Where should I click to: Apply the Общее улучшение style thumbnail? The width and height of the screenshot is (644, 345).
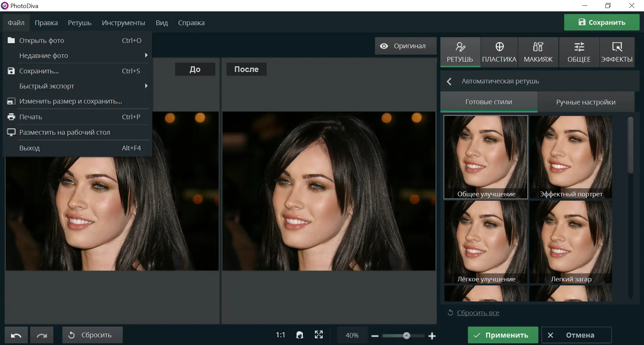coord(486,157)
